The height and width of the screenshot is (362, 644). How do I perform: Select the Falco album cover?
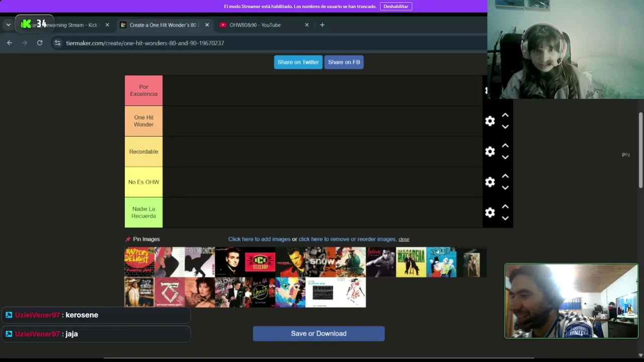point(230,292)
